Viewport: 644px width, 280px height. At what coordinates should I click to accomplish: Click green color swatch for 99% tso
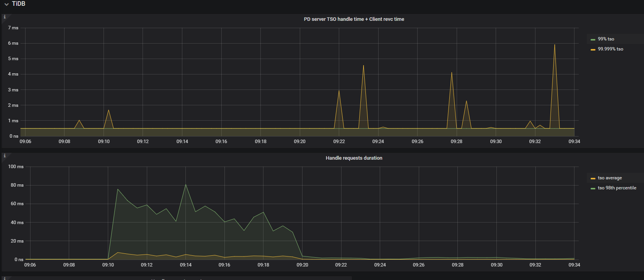pyautogui.click(x=593, y=39)
